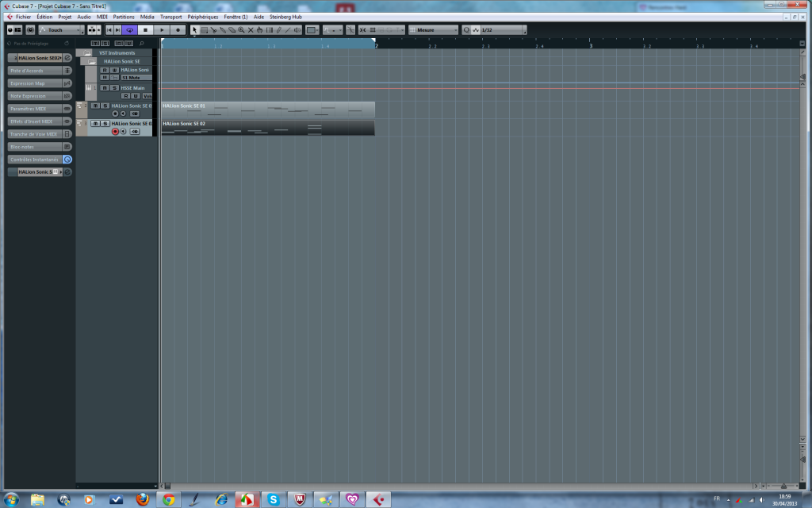The height and width of the screenshot is (508, 812).
Task: Select the HALion Sonic SE 02 MIDI part
Action: tap(268, 128)
